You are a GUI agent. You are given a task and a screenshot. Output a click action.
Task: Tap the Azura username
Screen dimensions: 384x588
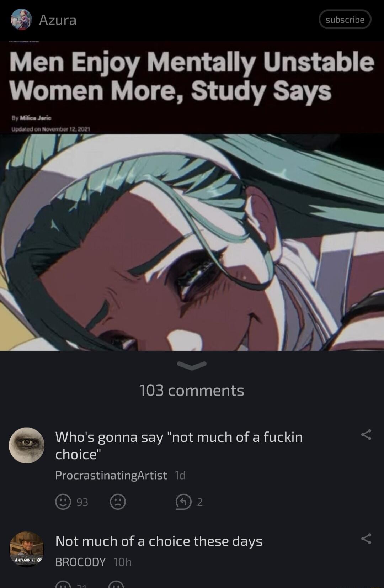point(58,20)
